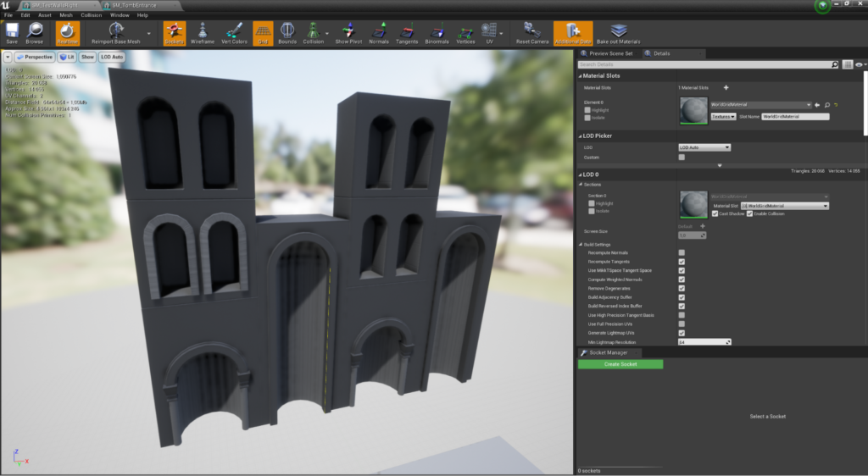Toggle Wireframe view in the toolbar
This screenshot has height=476, width=868.
point(202,32)
